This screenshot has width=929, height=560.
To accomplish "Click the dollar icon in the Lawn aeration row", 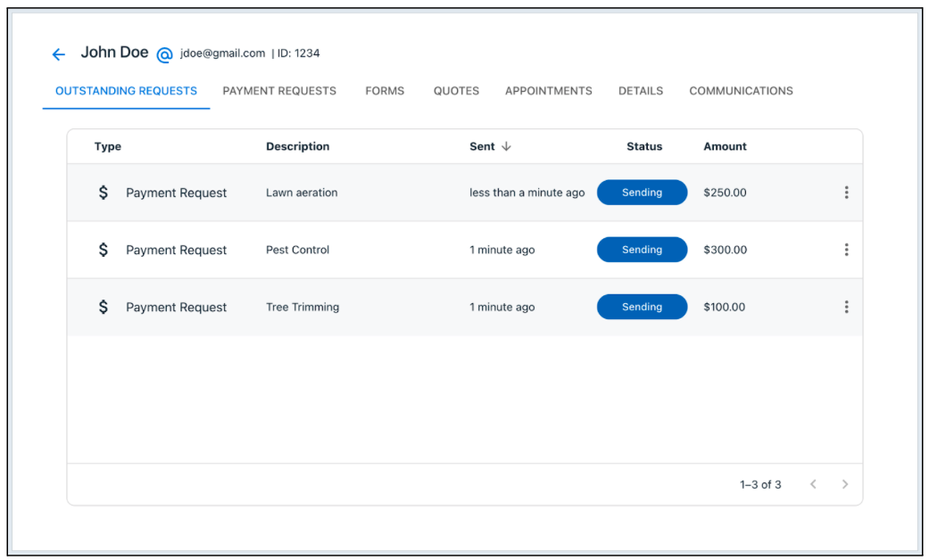I will pos(104,193).
